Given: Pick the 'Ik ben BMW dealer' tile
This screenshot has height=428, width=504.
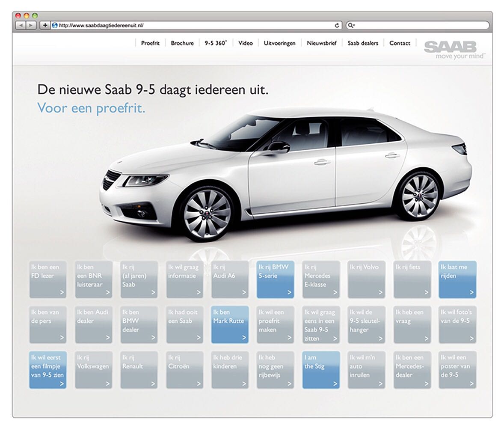Looking at the screenshot, I should pyautogui.click(x=139, y=324).
